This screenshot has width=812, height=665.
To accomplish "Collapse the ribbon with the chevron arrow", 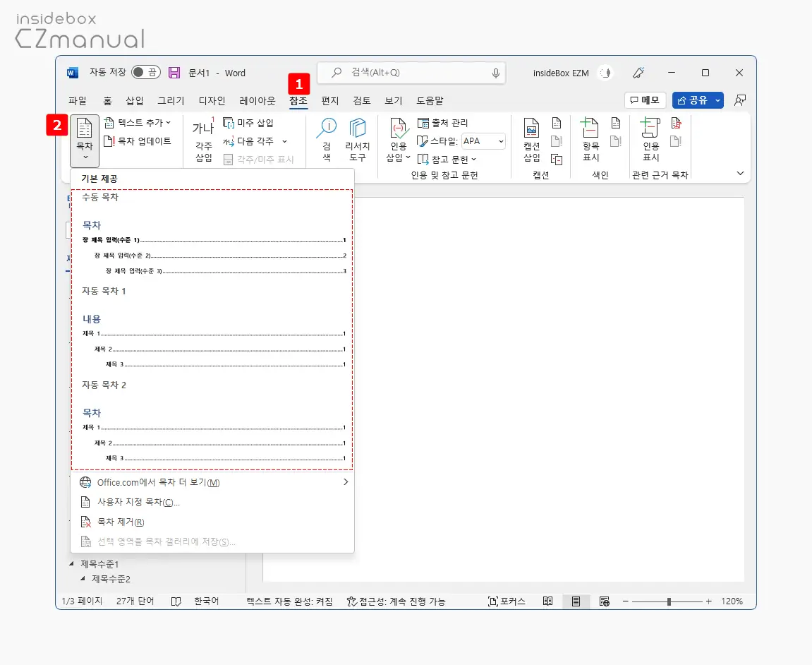I will coord(740,174).
